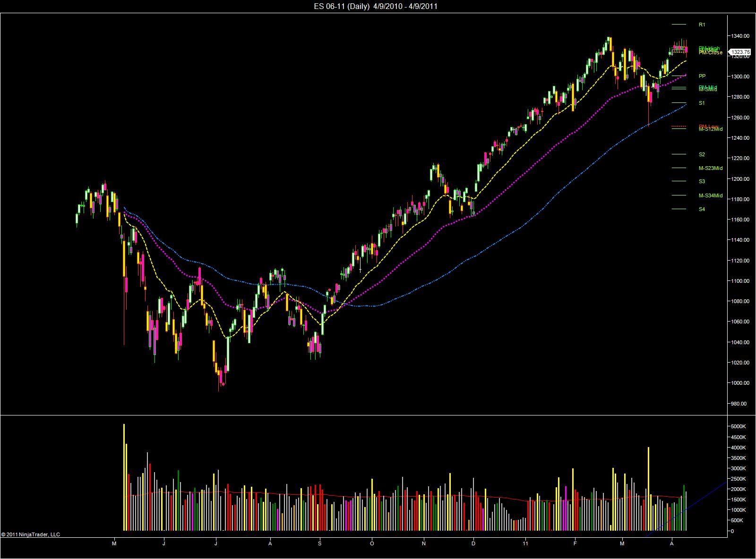Viewport: 756px width, 559px height.
Task: Click the 4500K volume axis label
Action: tap(738, 437)
